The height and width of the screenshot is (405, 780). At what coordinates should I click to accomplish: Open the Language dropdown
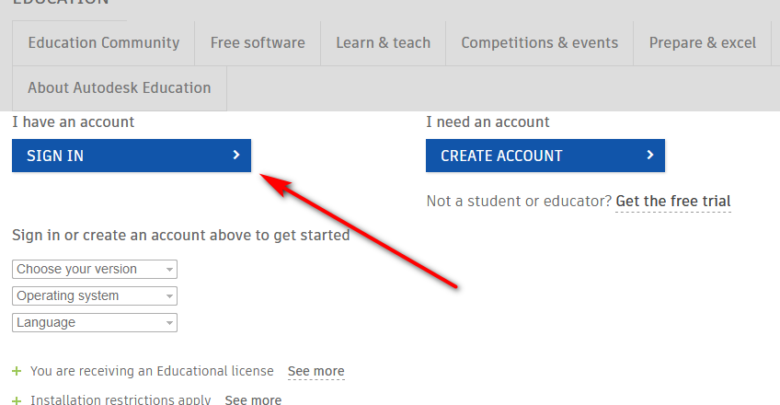95,323
